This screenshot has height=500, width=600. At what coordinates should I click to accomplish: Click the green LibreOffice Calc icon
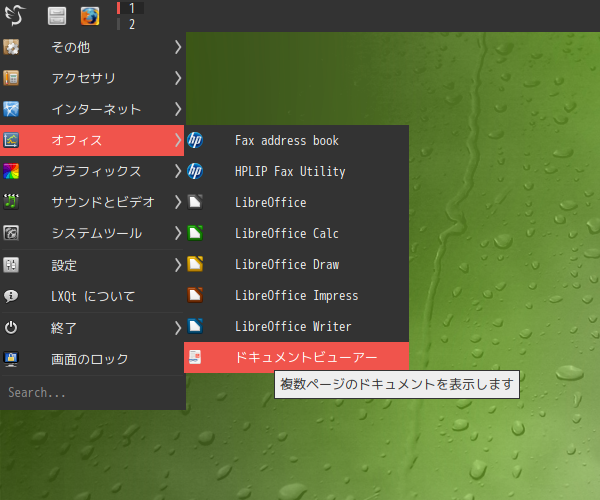pos(195,233)
